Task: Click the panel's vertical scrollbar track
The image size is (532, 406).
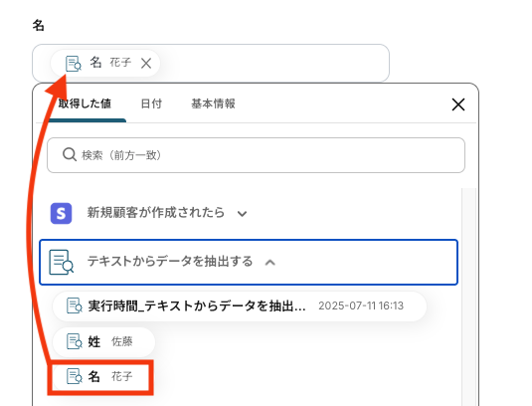Action: [469, 297]
